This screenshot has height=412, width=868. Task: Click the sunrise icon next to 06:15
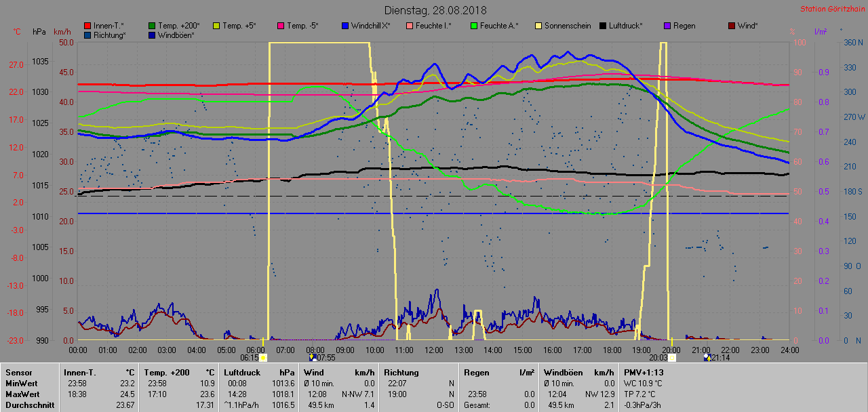click(263, 357)
